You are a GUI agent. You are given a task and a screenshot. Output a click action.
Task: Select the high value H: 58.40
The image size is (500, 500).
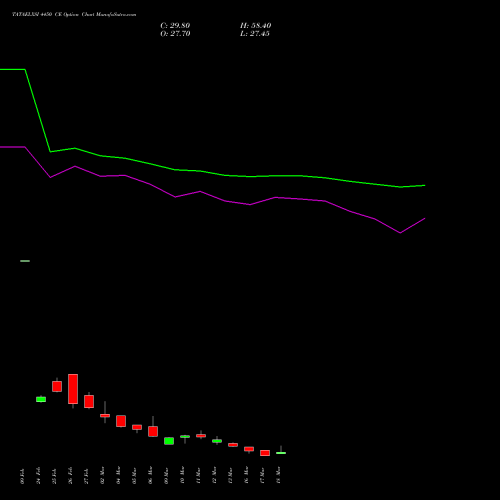click(255, 26)
